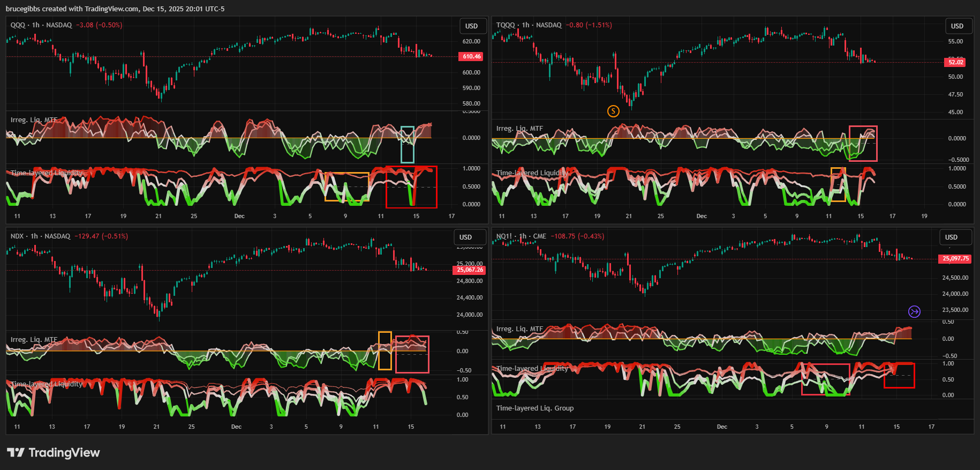Screen dimensions: 980x470
Task: Click the NDX 1h NASDAQ symbol title
Action: coord(40,236)
